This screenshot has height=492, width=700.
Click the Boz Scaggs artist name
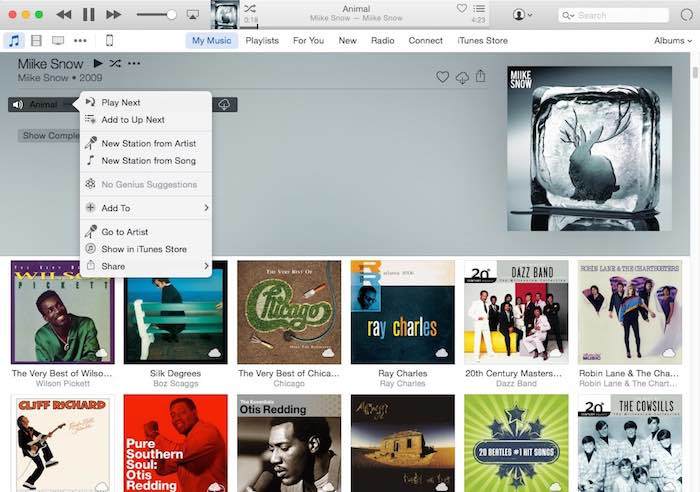[x=175, y=384]
